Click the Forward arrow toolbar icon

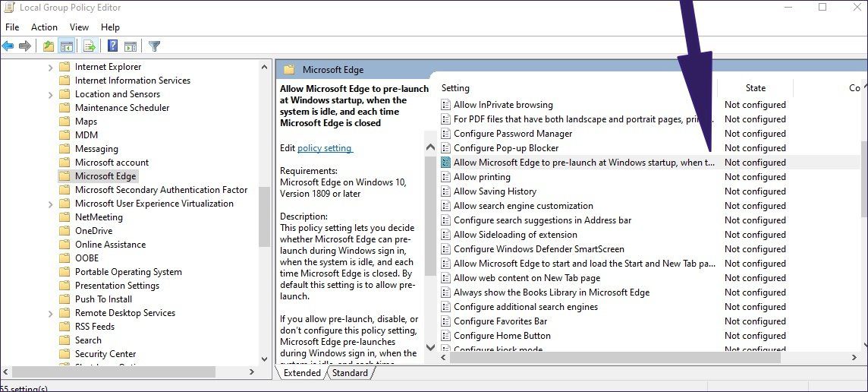click(25, 46)
